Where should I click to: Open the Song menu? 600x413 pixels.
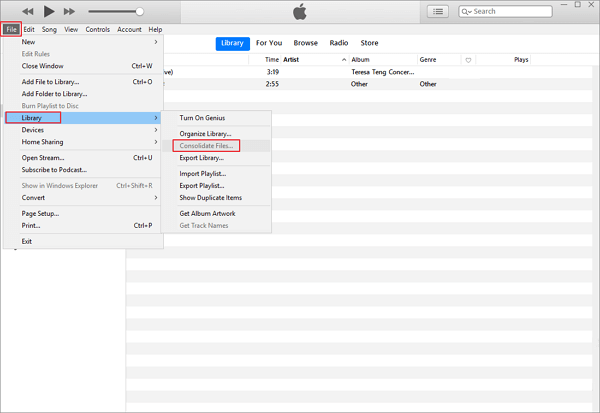tap(49, 29)
